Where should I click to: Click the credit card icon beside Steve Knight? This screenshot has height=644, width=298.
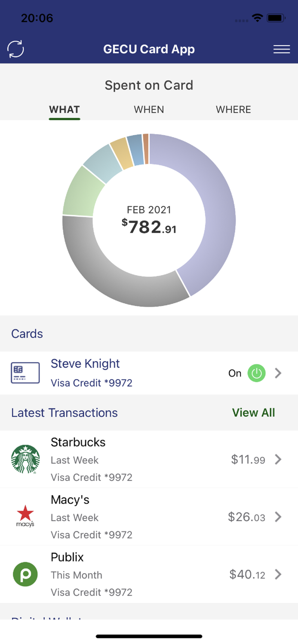pos(25,373)
